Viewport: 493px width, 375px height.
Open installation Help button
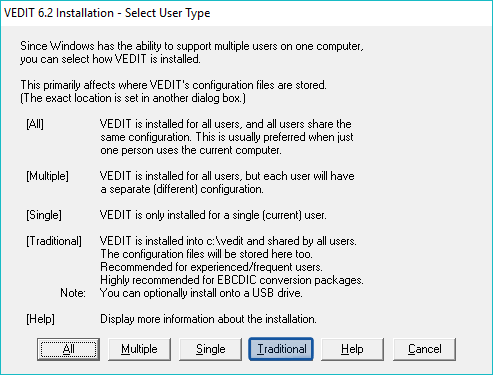(x=352, y=349)
